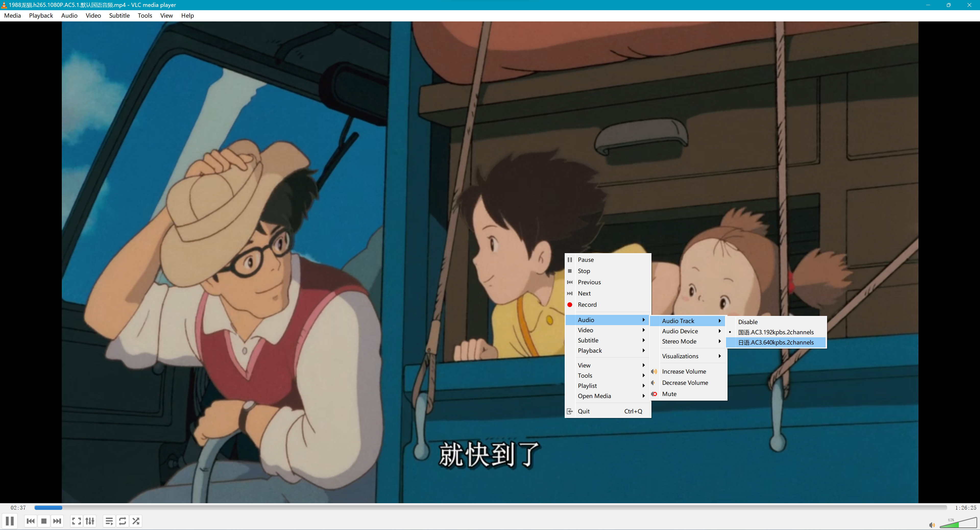Image resolution: width=980 pixels, height=530 pixels.
Task: Expand the Playback submenu in context menu
Action: pyautogui.click(x=608, y=351)
